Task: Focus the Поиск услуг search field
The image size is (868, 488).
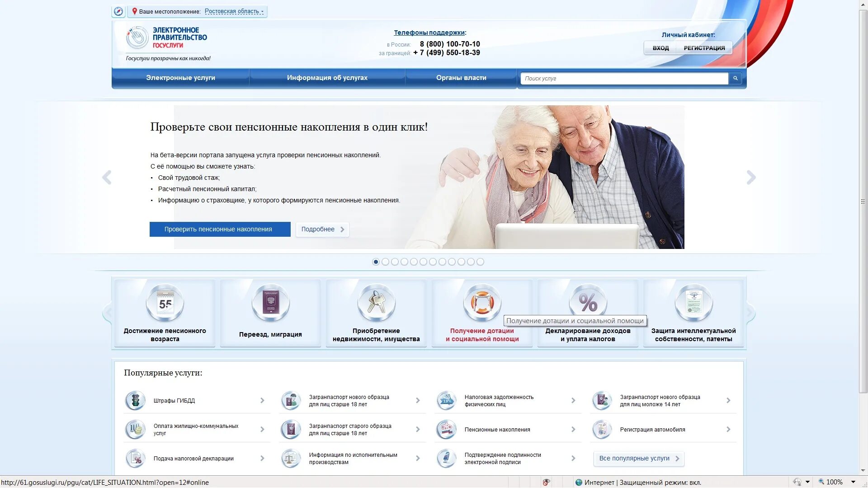Action: 624,79
